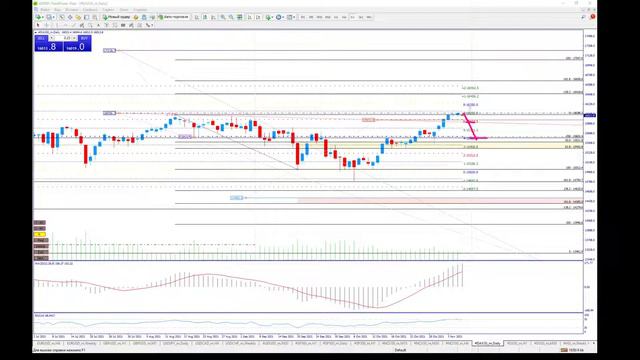
Task: Zoom out of the chart
Action: (231, 17)
